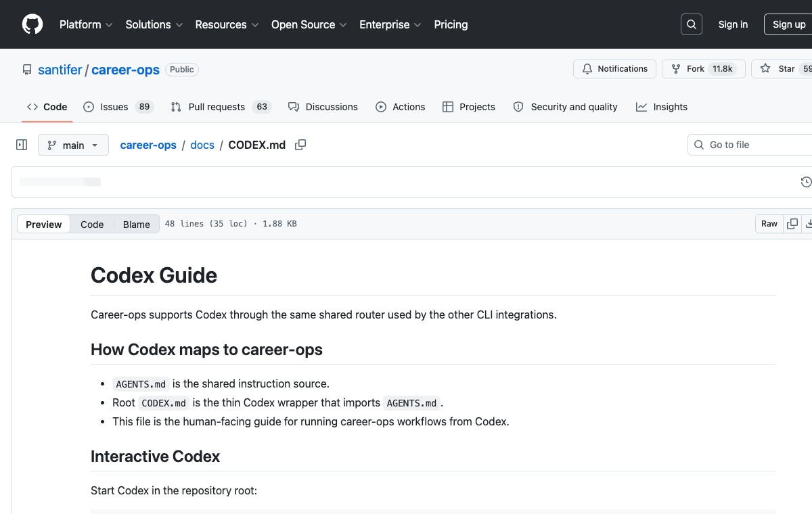The image size is (812, 514).
Task: Open the Raw file view
Action: [769, 224]
